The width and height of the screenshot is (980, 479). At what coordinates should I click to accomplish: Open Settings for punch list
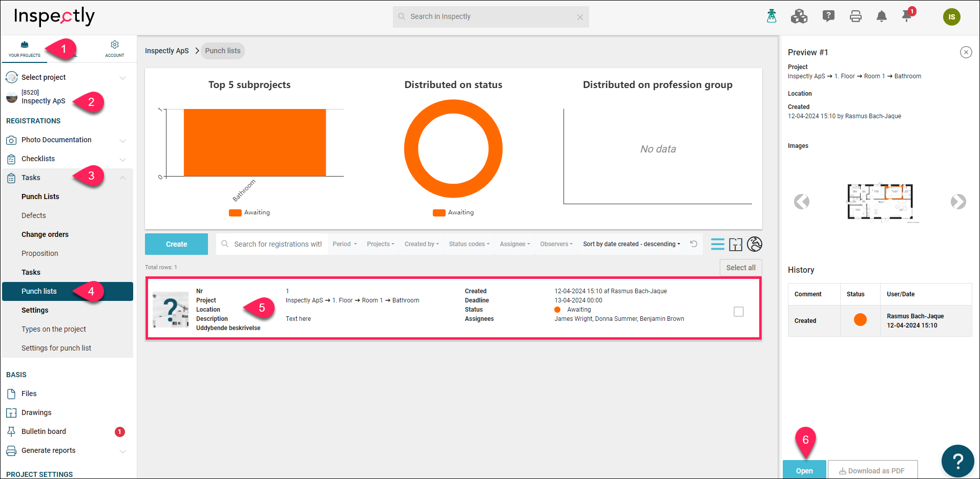coord(56,349)
